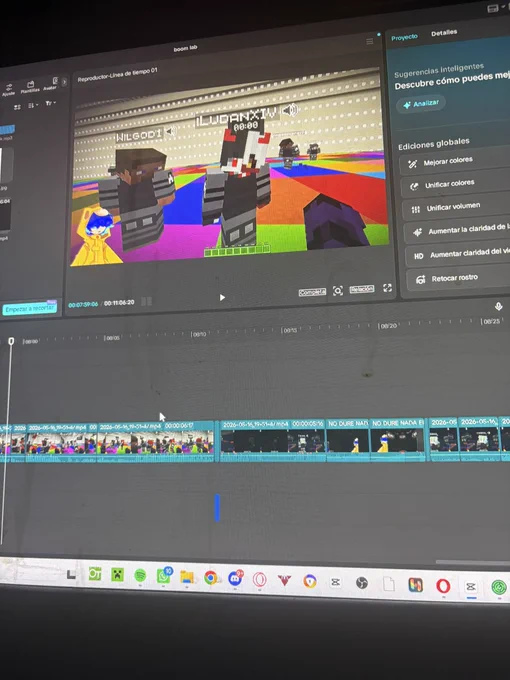This screenshot has height=680, width=510.
Task: Play the preview video
Action: click(222, 298)
